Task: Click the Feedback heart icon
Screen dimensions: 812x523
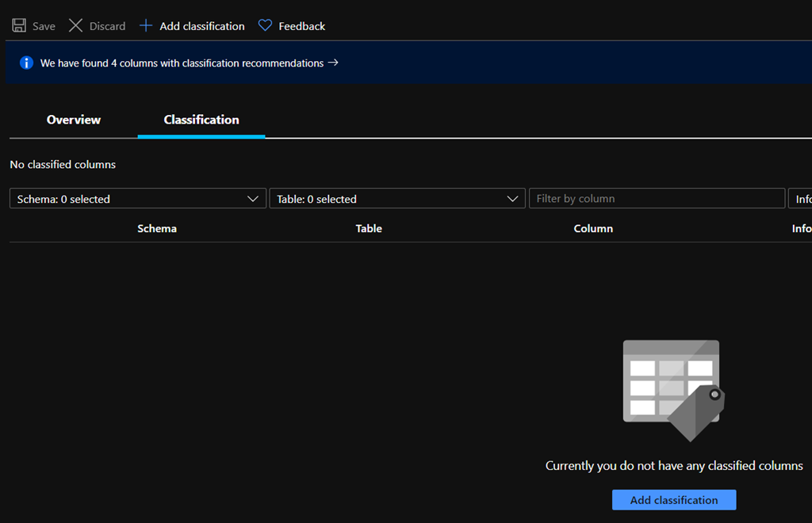Action: pos(265,25)
